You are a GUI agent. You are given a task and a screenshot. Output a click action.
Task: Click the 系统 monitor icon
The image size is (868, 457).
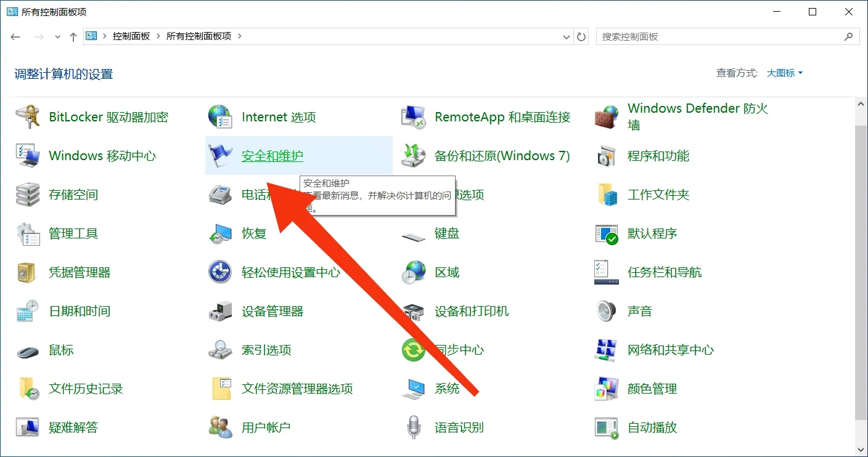point(413,389)
